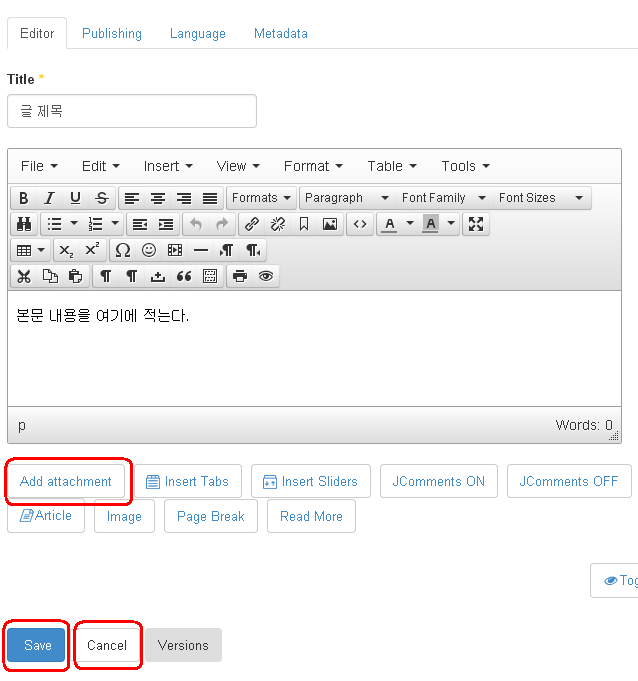Open Font Family dropdown
The width and height of the screenshot is (638, 681).
tap(443, 198)
